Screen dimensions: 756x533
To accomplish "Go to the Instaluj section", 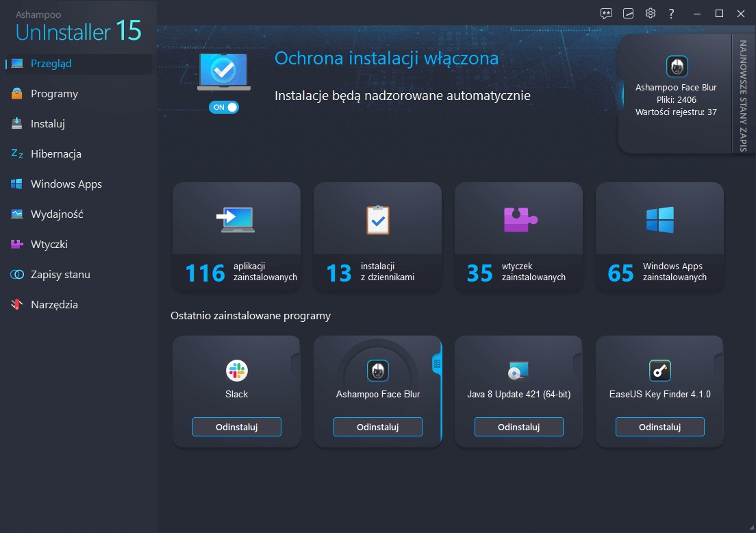I will point(77,123).
